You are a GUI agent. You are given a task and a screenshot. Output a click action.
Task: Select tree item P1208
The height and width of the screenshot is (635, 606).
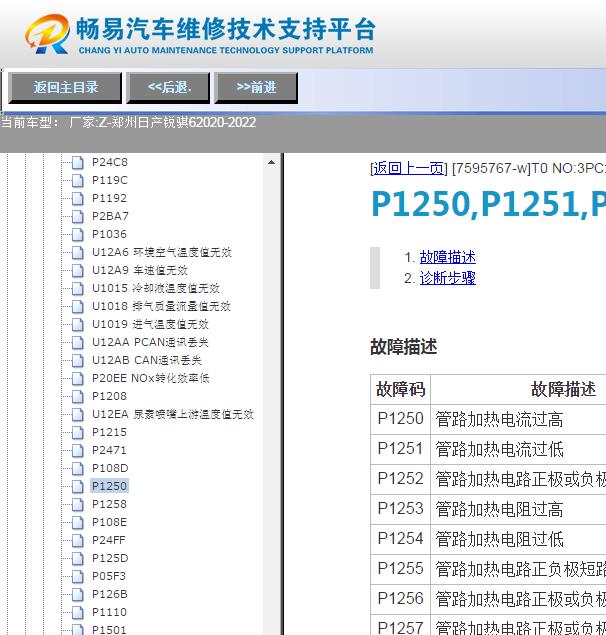pos(109,396)
